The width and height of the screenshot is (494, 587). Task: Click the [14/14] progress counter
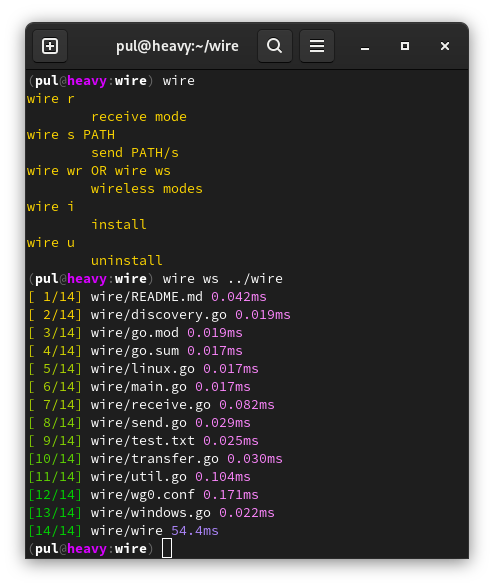[55, 530]
